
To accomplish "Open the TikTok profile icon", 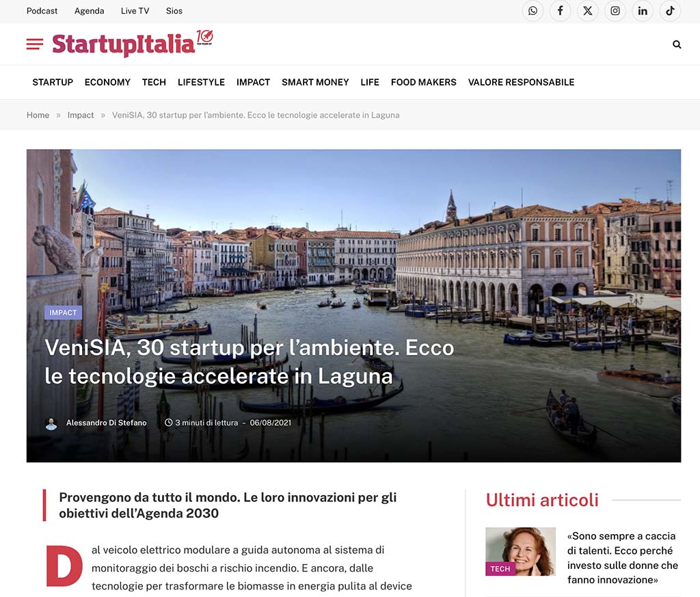I will [670, 11].
